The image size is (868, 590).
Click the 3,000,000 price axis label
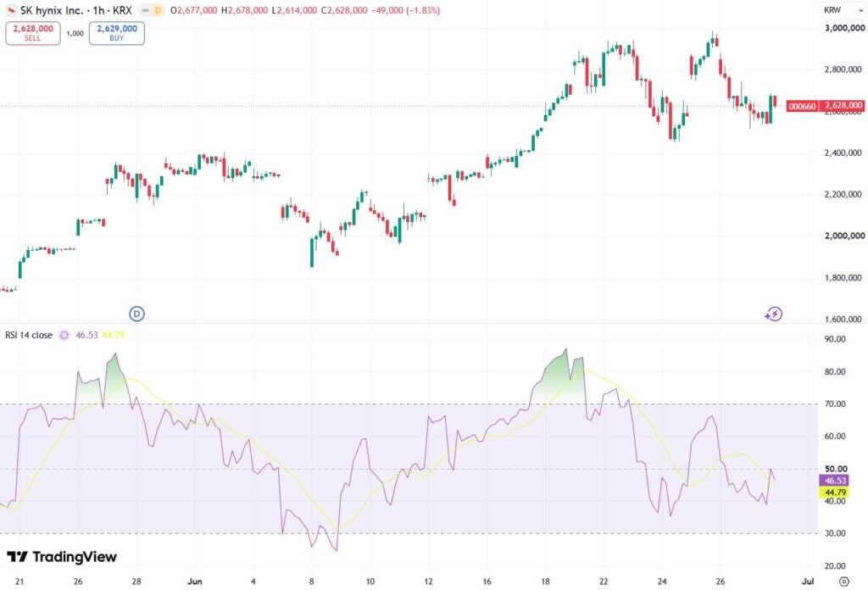point(843,28)
